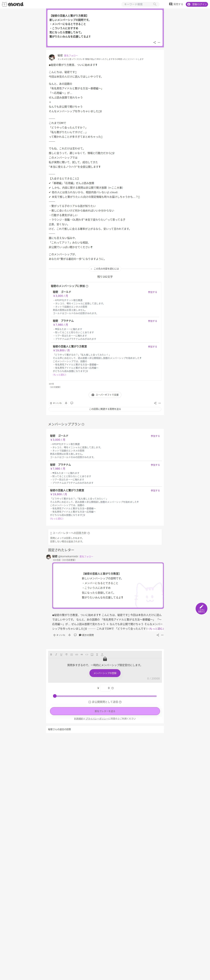Click the purple super letter amount slider
Image resolution: width=210 pixels, height=980 pixels.
click(105, 696)
